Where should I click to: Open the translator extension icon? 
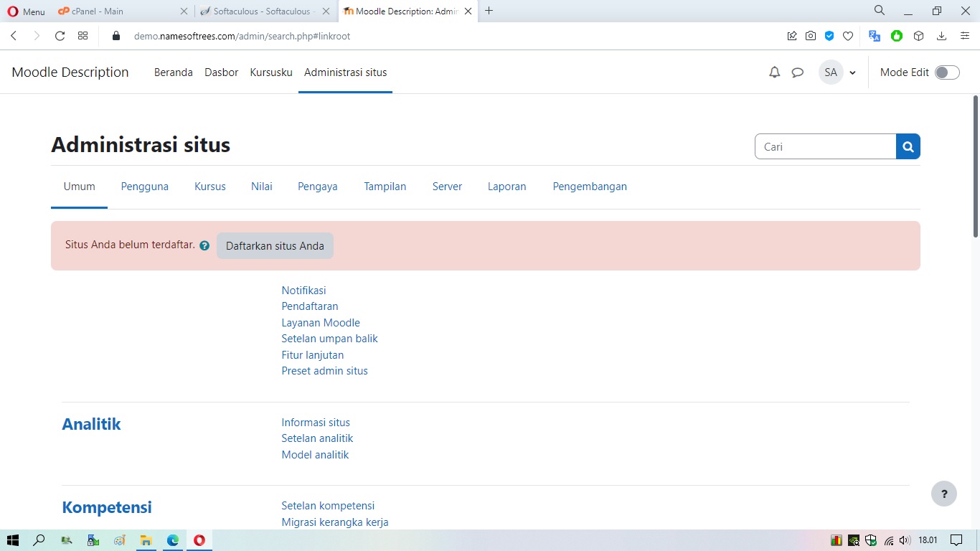click(x=875, y=36)
